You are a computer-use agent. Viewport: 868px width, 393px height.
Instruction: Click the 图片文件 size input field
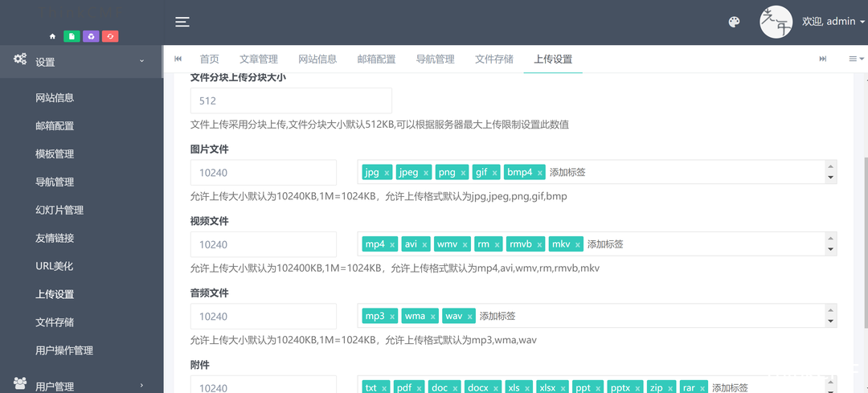264,173
